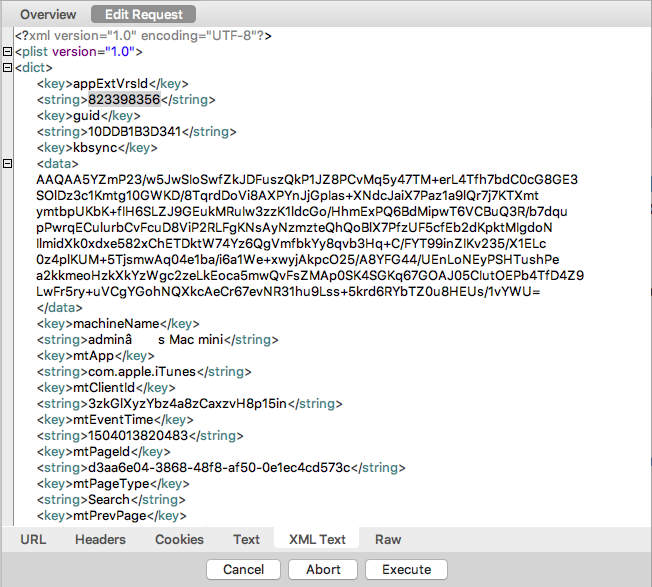652x587 pixels.
Task: Click the kbsync key line
Action: (x=97, y=148)
